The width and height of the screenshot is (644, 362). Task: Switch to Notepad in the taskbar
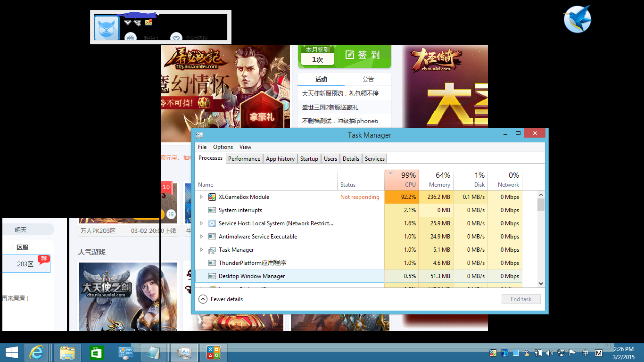[x=154, y=353]
